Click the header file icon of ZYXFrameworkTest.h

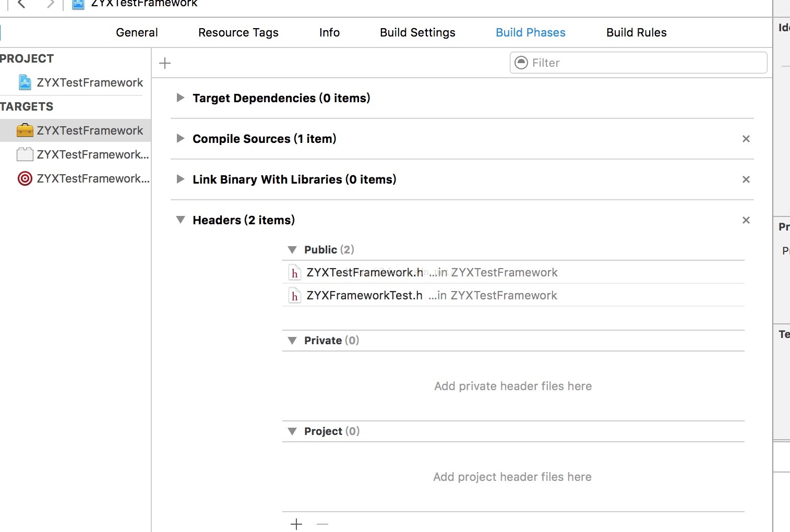tap(295, 295)
